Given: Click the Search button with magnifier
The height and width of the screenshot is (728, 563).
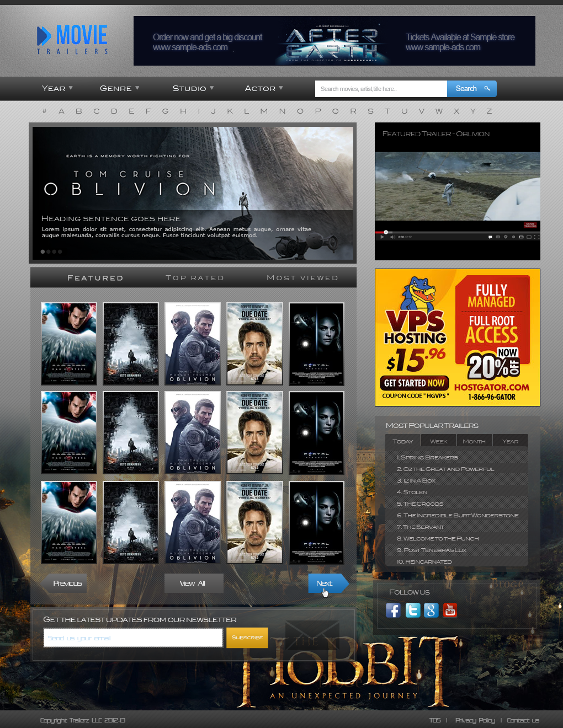Looking at the screenshot, I should (x=472, y=89).
